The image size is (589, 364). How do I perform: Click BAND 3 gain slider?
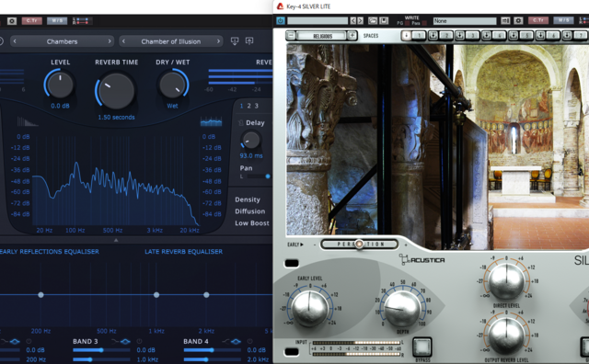[x=101, y=350]
